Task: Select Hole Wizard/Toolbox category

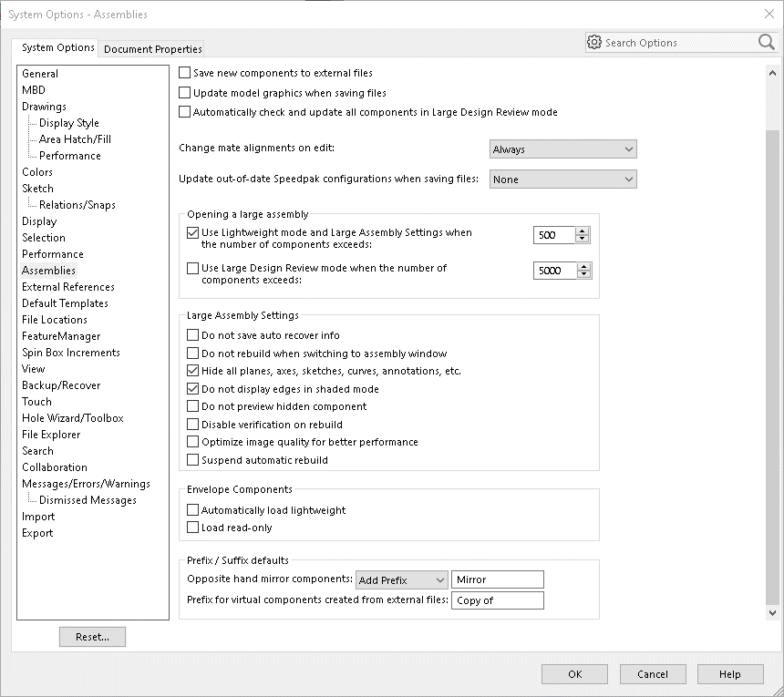Action: click(73, 418)
